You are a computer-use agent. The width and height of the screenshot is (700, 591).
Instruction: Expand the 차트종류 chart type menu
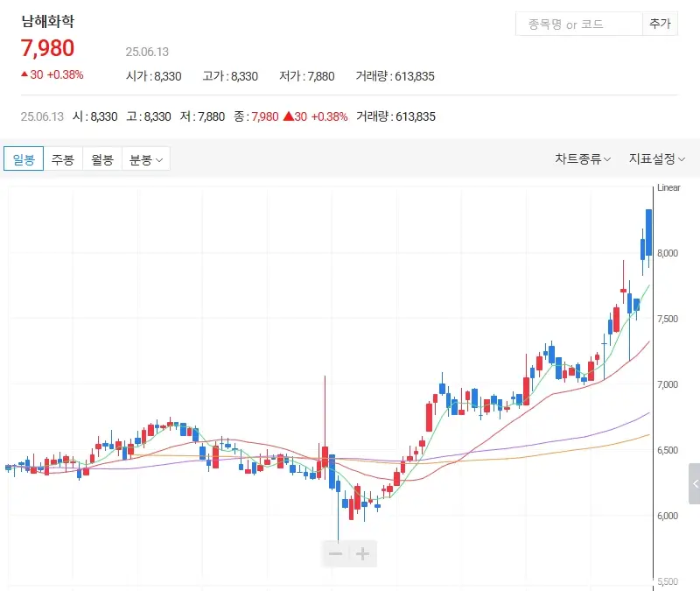pyautogui.click(x=583, y=158)
